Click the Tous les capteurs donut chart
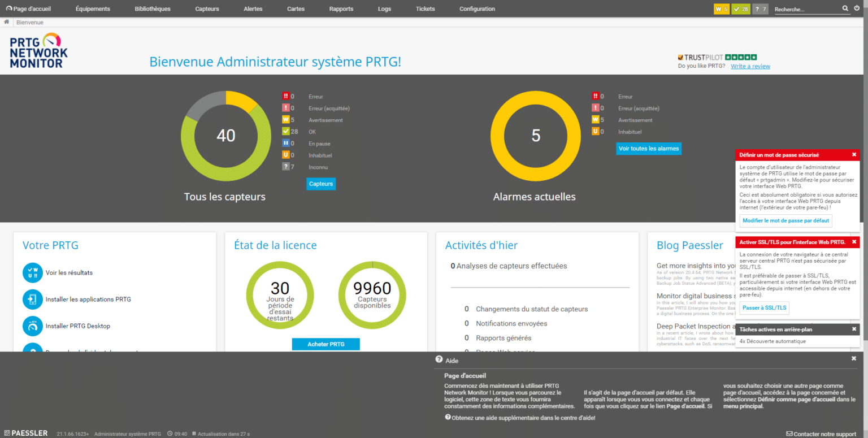868x438 pixels. 225,136
